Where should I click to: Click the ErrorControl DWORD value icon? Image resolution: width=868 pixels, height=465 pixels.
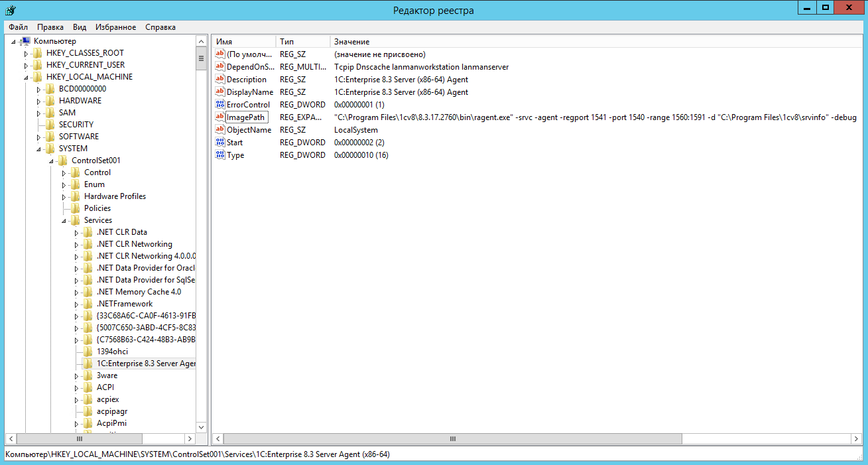click(x=220, y=104)
